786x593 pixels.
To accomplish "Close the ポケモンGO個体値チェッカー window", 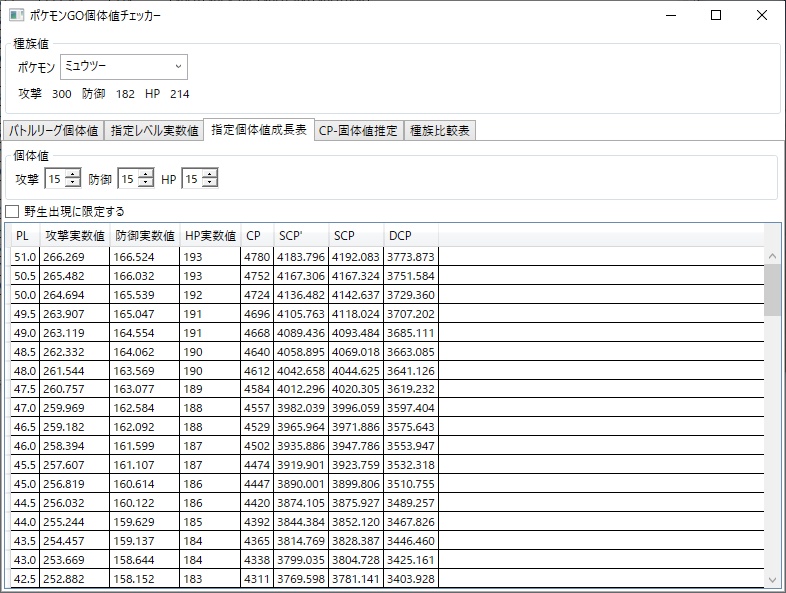I will [762, 15].
